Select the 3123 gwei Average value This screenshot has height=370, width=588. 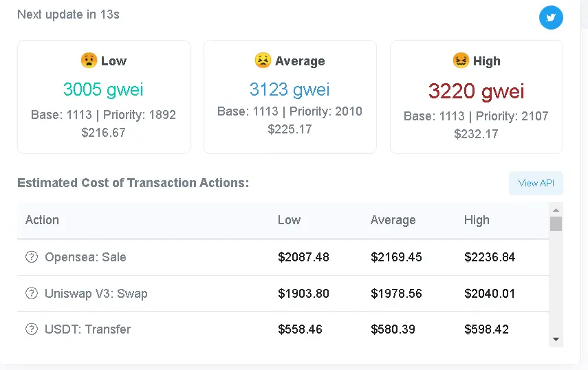[290, 89]
